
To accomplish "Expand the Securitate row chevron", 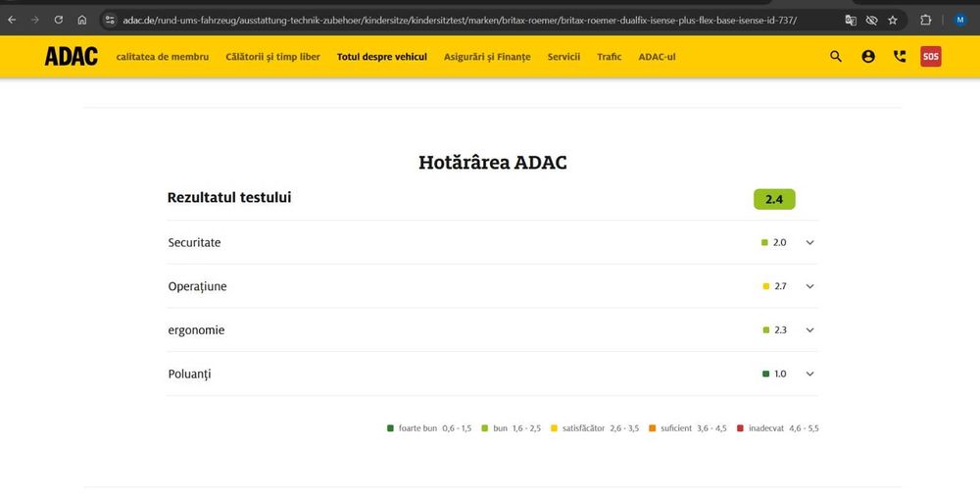I will 810,242.
